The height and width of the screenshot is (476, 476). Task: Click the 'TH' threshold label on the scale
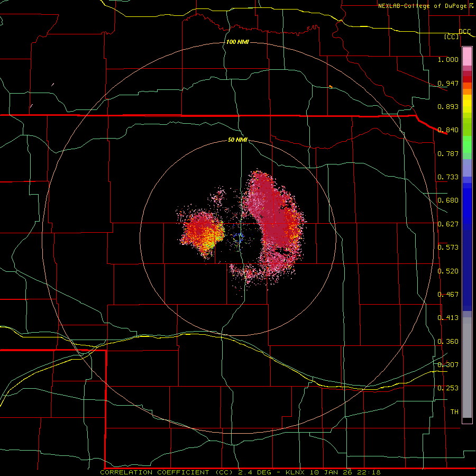point(454,412)
